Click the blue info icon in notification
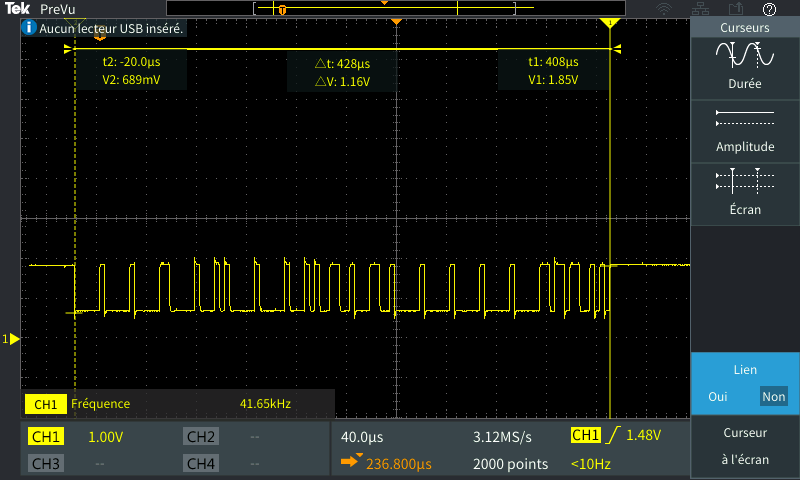This screenshot has width=800, height=480. pos(29,28)
